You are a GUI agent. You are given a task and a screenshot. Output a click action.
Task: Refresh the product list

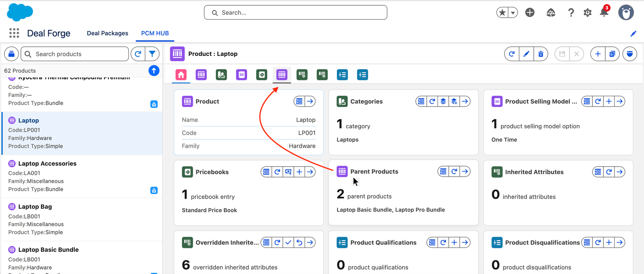138,54
